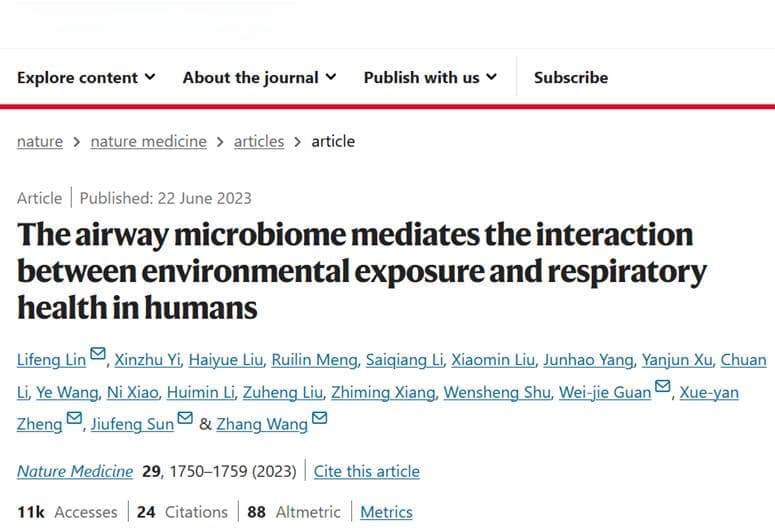Open the Nature Medicine journal link
This screenshot has width=775, height=529.
pyautogui.click(x=75, y=471)
